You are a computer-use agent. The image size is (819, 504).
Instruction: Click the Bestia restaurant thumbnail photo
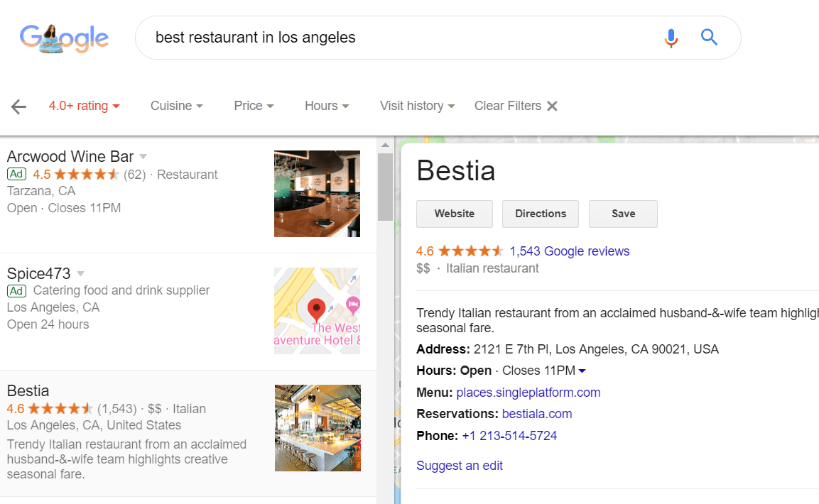(x=318, y=428)
